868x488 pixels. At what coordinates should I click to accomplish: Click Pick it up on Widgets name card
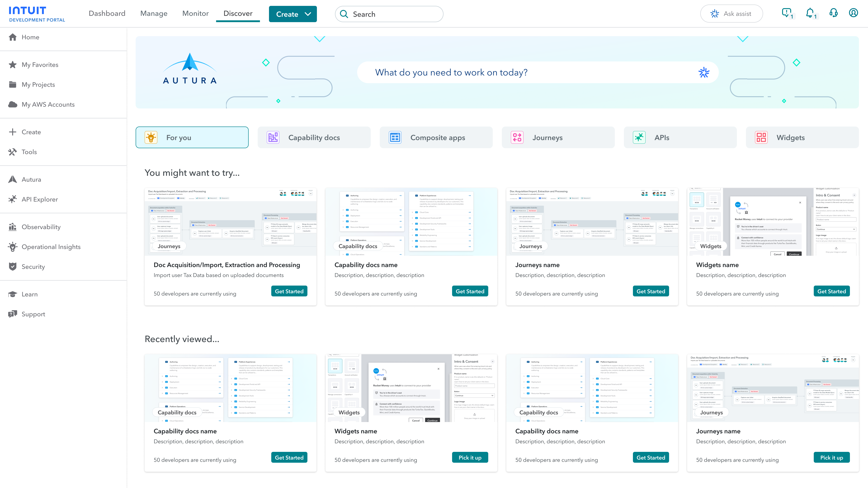[x=470, y=457]
